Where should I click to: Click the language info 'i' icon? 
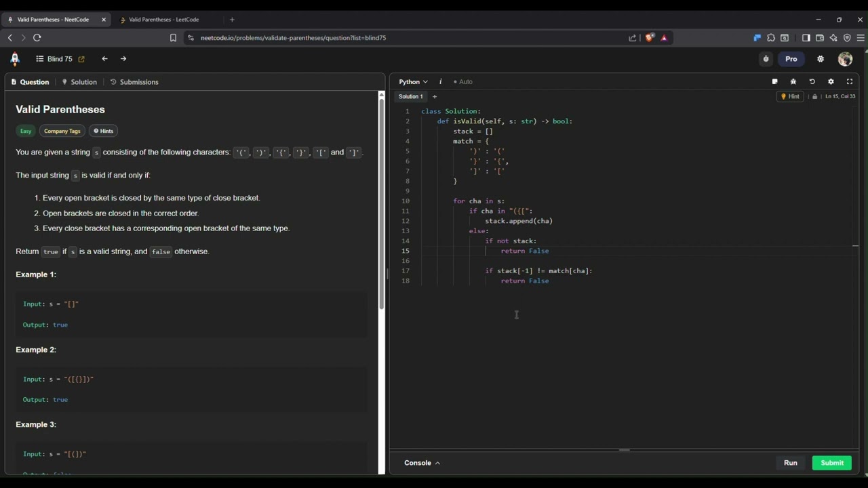point(440,82)
